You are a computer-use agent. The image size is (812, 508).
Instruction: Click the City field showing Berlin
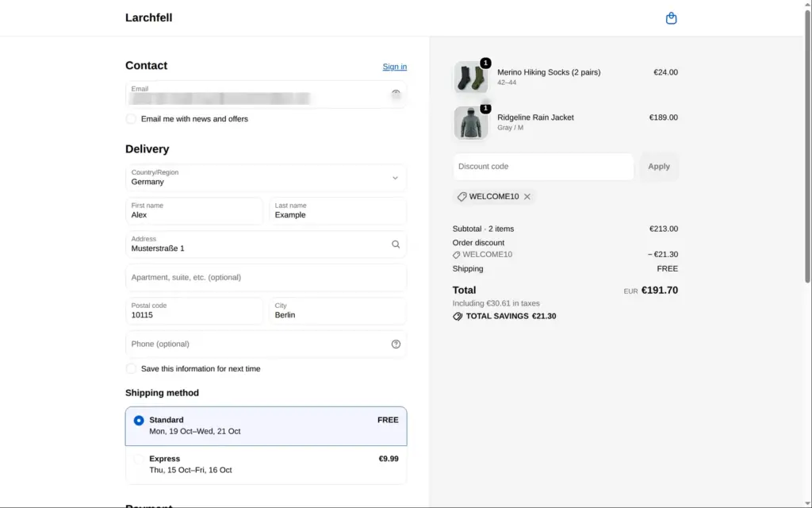click(338, 311)
